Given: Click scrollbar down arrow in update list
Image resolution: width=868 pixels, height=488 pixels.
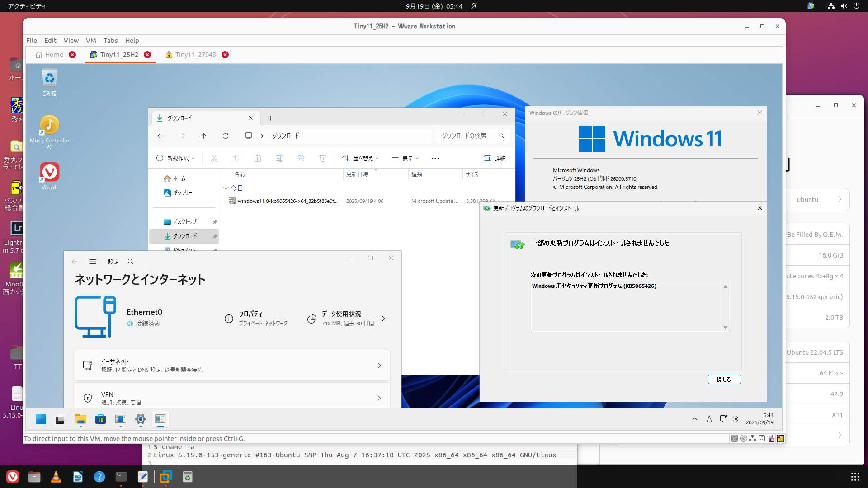Looking at the screenshot, I should (x=726, y=328).
